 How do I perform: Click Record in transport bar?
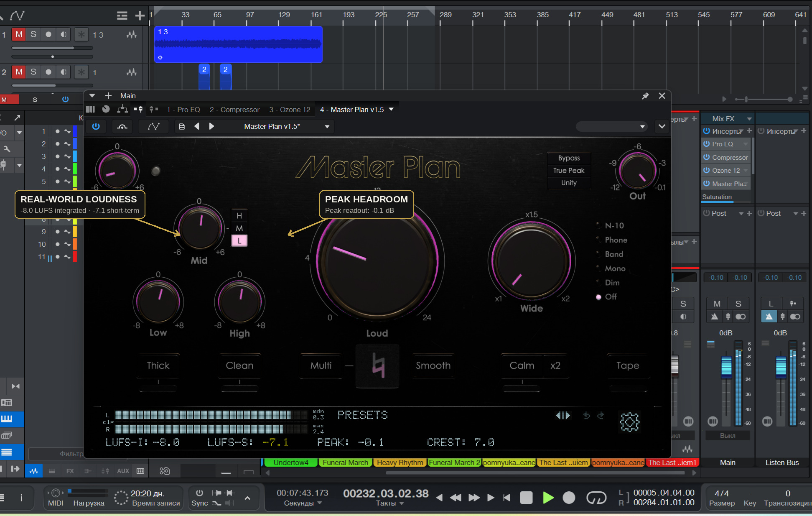pyautogui.click(x=569, y=498)
